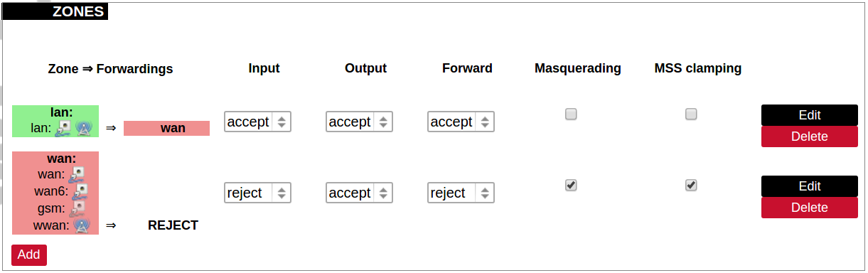Change the wan zone Input reject dropdown

[x=257, y=193]
